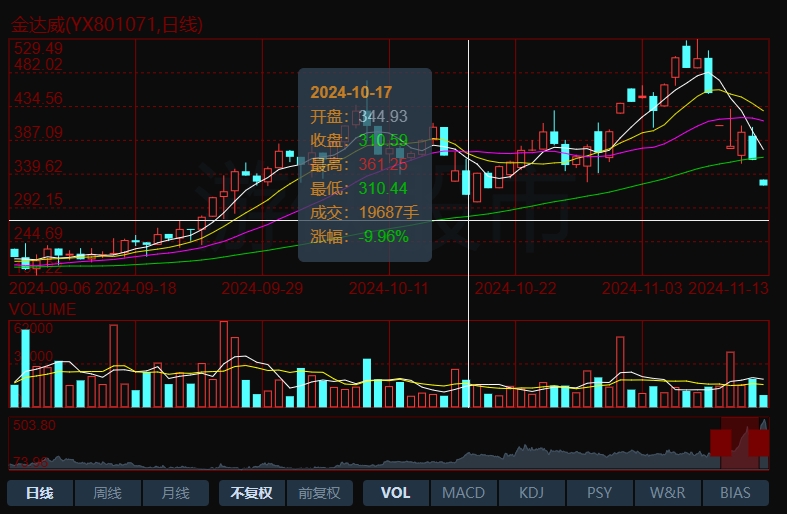Click the VOLUME panel label

(42, 310)
